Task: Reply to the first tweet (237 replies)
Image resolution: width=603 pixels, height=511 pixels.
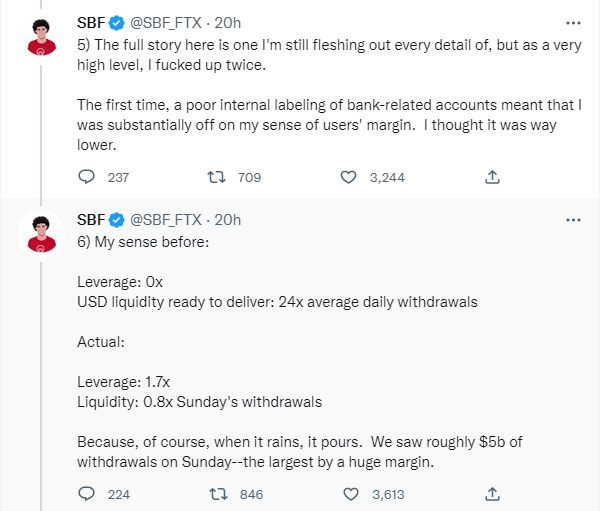Action: click(87, 177)
